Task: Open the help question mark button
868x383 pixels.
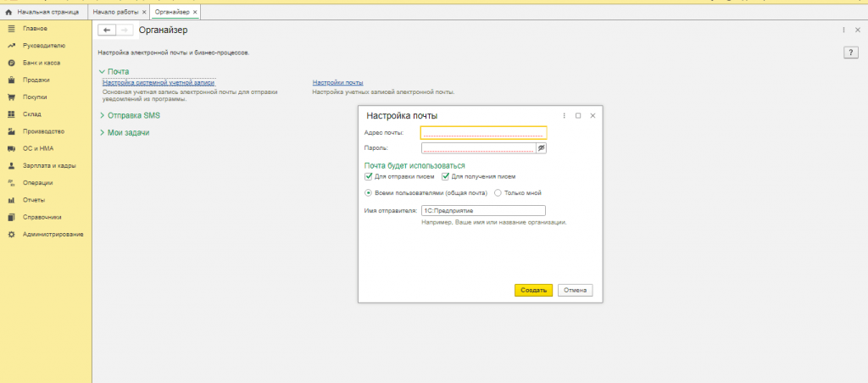Action: point(852,53)
